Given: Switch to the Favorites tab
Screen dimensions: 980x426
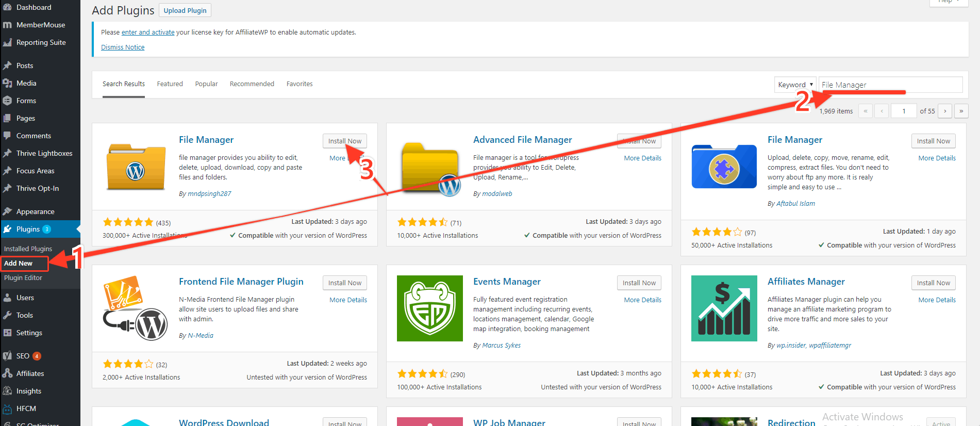Looking at the screenshot, I should 300,84.
